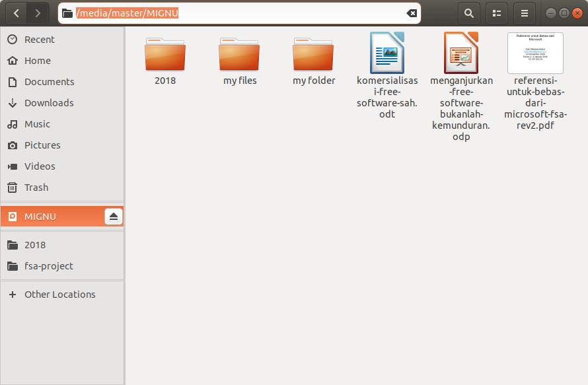Expand Other Locations in sidebar
The image size is (588, 385).
pyautogui.click(x=59, y=294)
